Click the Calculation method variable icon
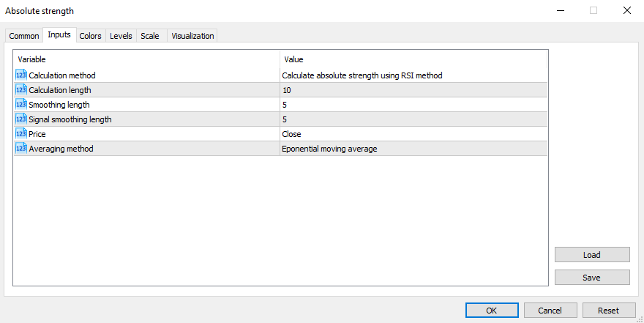Screen dimensions: 644x323 click(20, 75)
